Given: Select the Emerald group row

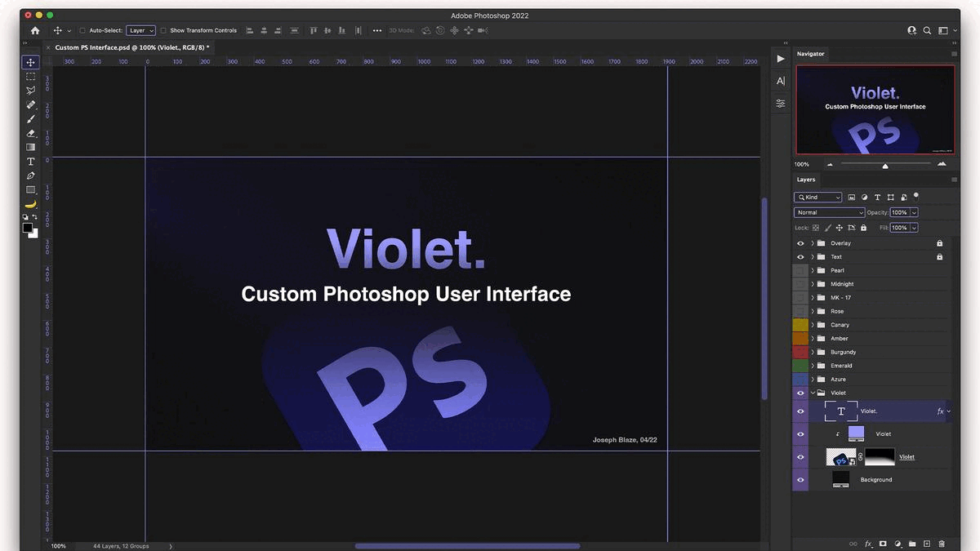Looking at the screenshot, I should [x=871, y=366].
